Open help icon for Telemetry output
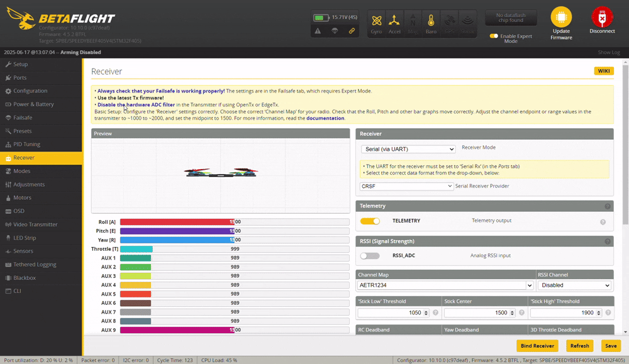 pos(603,222)
